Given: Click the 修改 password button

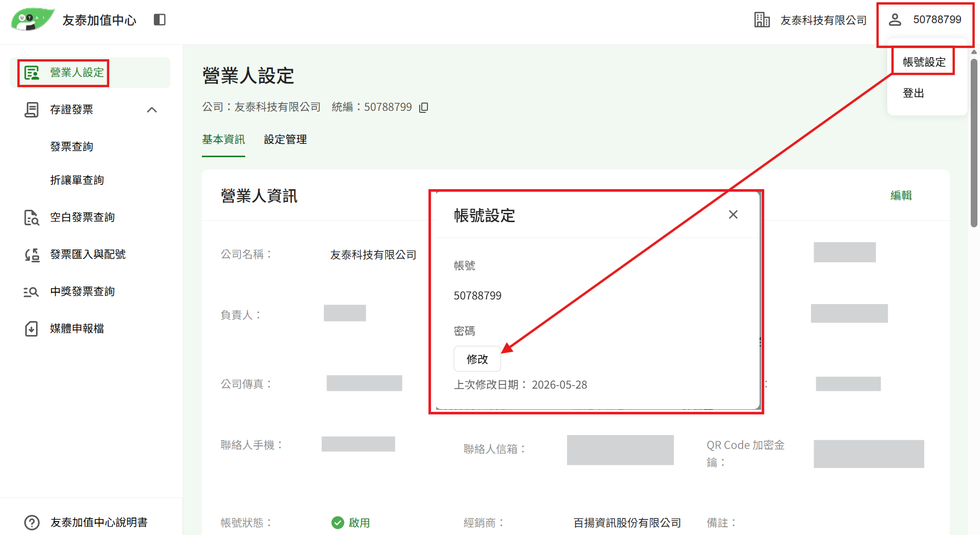Looking at the screenshot, I should [x=477, y=359].
